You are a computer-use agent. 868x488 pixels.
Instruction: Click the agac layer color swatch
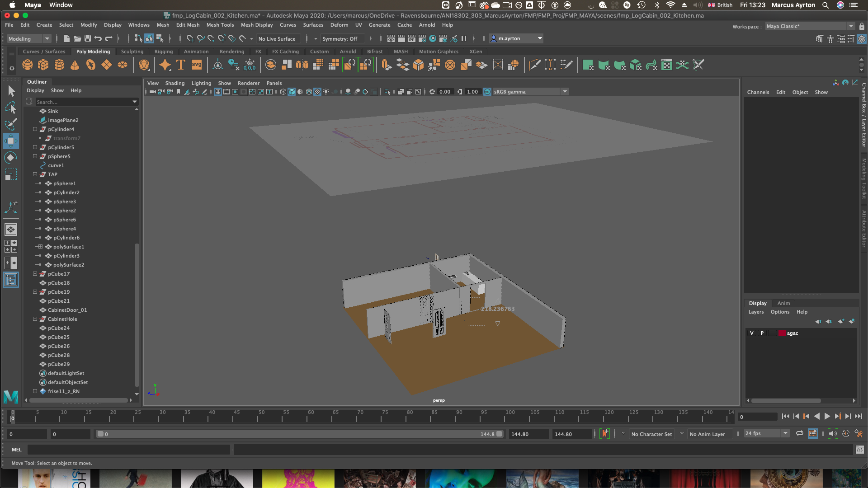pos(782,333)
